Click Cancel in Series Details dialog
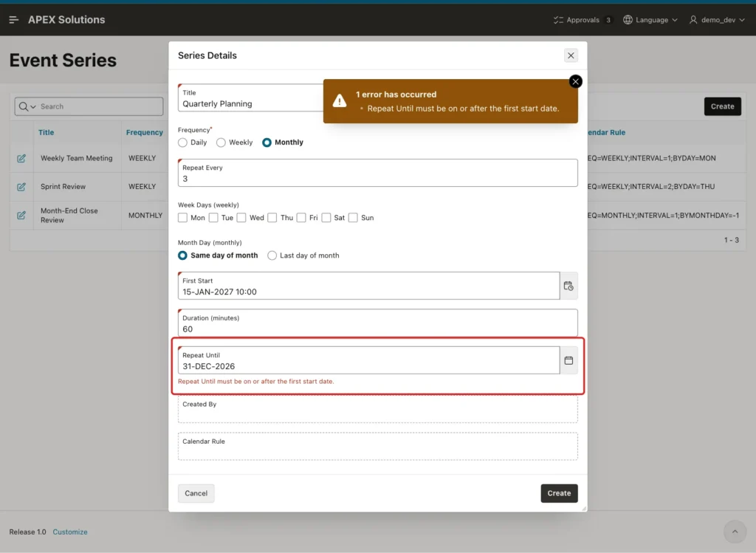The width and height of the screenshot is (756, 553). click(x=196, y=493)
